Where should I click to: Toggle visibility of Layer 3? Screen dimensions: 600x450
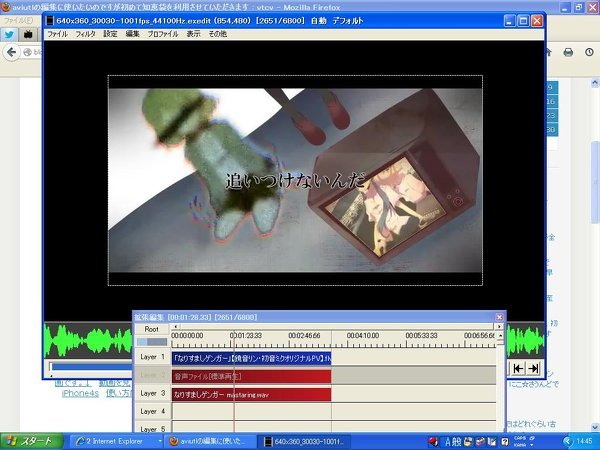coord(152,393)
